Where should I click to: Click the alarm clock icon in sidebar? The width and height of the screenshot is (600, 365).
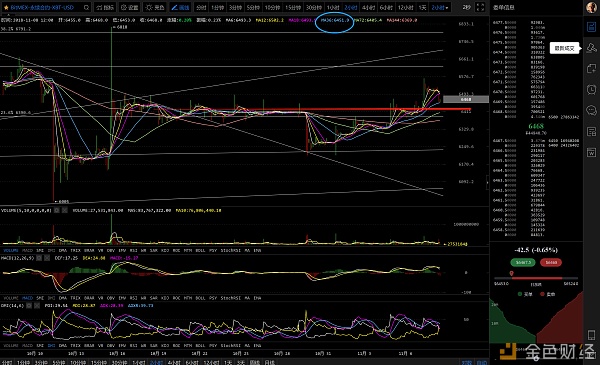(x=591, y=90)
